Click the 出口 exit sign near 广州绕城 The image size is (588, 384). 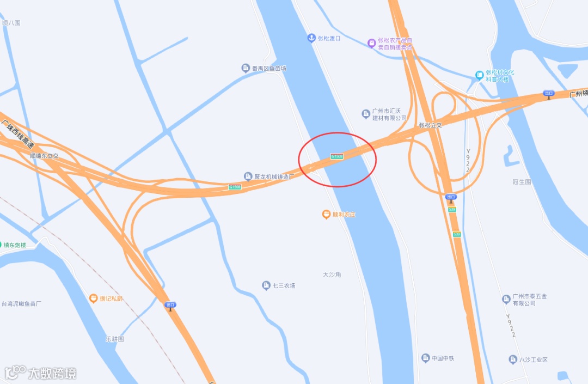pyautogui.click(x=549, y=94)
